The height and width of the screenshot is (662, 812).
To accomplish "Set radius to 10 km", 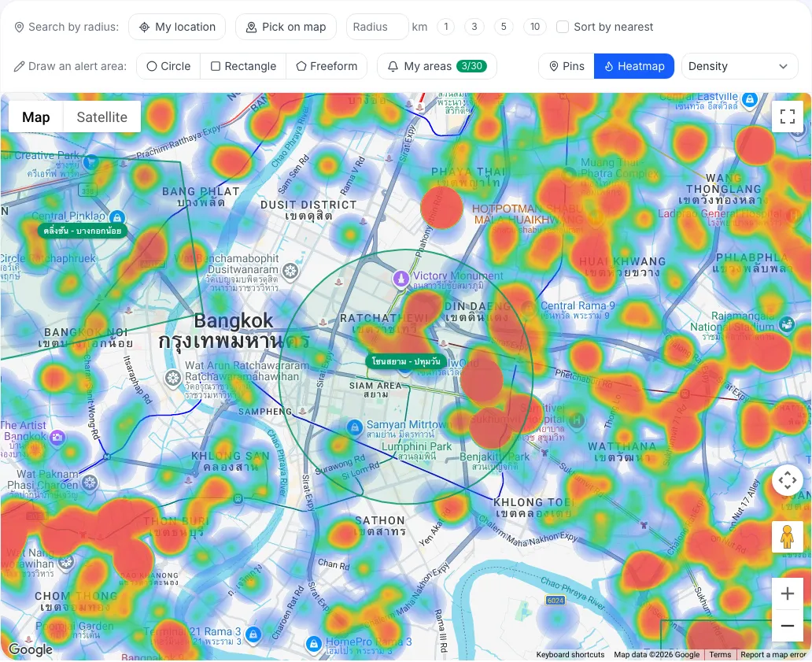I will coord(535,27).
